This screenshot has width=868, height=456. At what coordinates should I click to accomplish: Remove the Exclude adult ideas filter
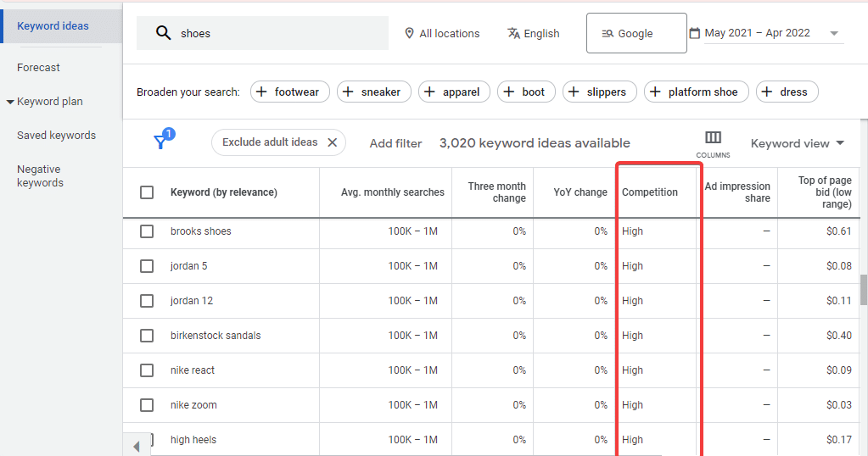(332, 142)
